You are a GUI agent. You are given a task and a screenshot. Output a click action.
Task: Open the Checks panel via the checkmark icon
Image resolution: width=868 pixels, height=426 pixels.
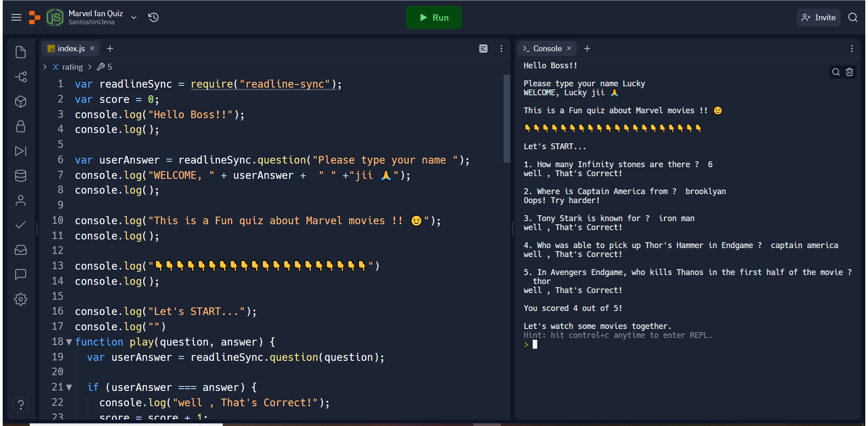click(21, 225)
